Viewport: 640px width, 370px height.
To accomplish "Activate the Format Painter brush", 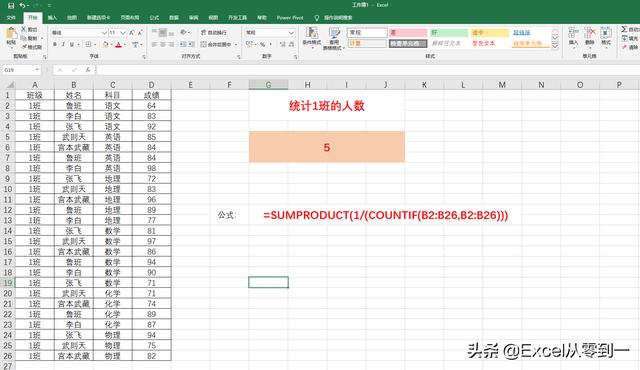I will [31, 47].
